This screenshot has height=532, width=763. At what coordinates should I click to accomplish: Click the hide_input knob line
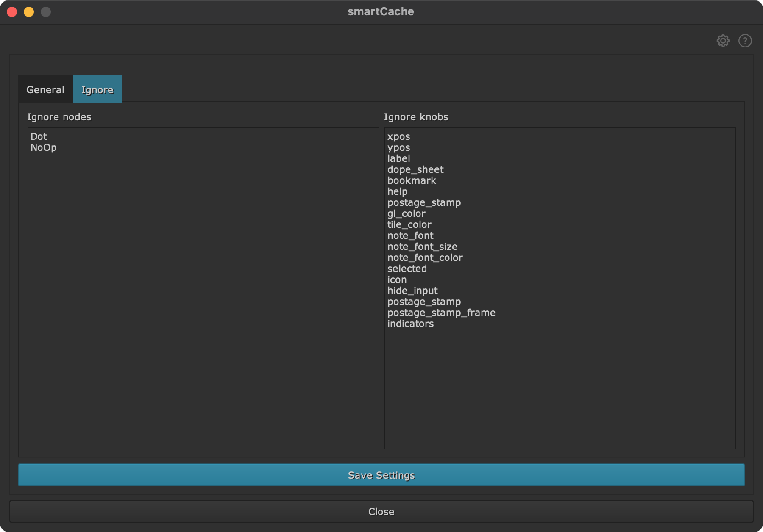point(412,291)
